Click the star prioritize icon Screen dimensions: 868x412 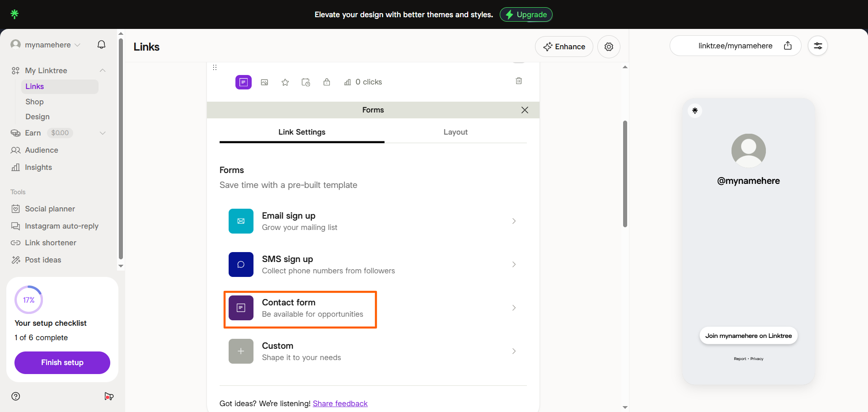[x=285, y=82]
